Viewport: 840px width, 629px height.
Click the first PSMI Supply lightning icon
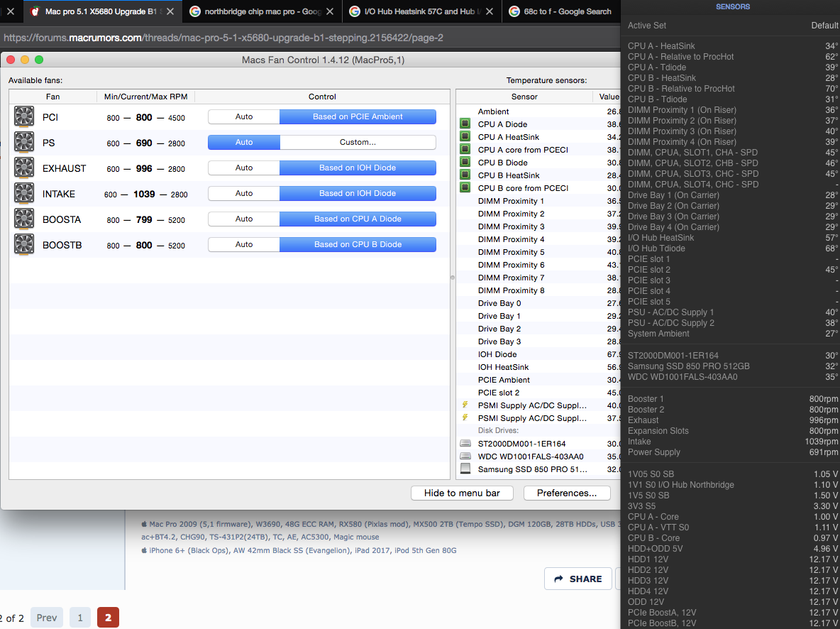(465, 405)
